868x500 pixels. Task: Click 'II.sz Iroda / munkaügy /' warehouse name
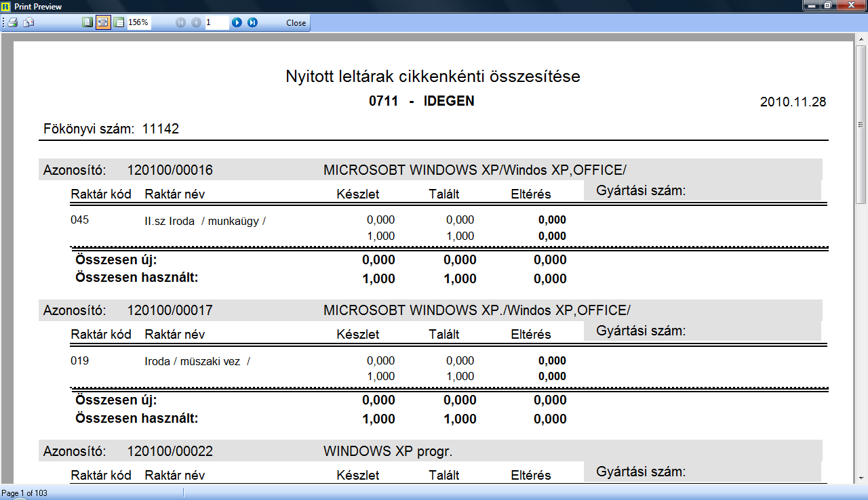(205, 221)
